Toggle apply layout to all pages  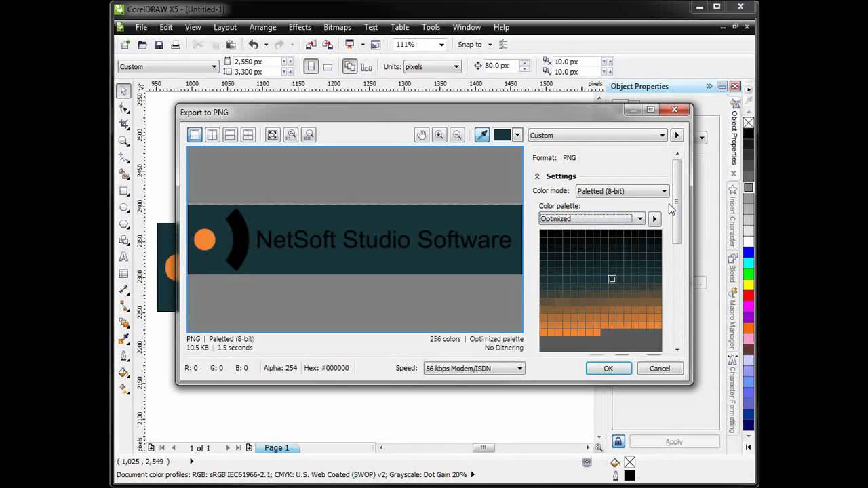point(349,66)
